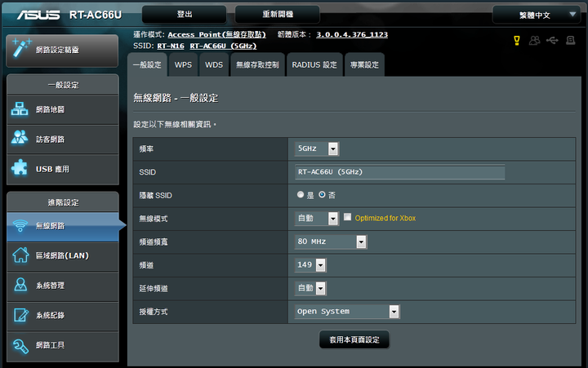This screenshot has width=588, height=368.
Task: Click the system administration person icon
Action: point(20,285)
